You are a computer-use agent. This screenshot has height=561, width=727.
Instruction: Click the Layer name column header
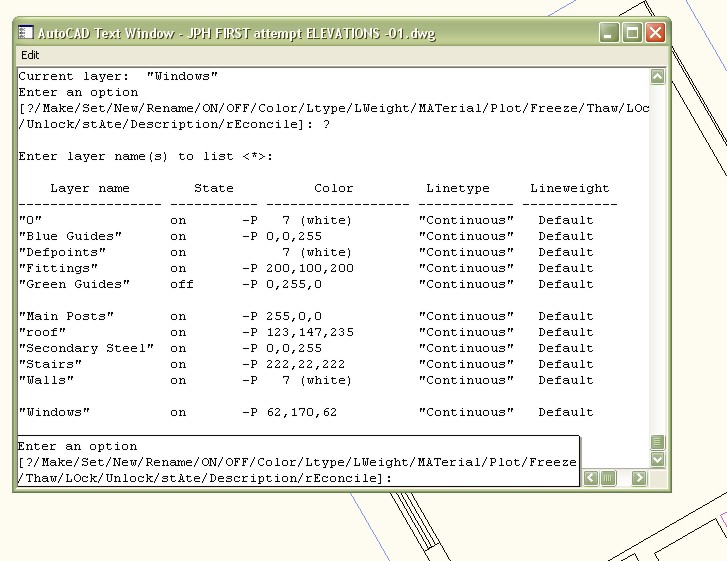coord(90,188)
